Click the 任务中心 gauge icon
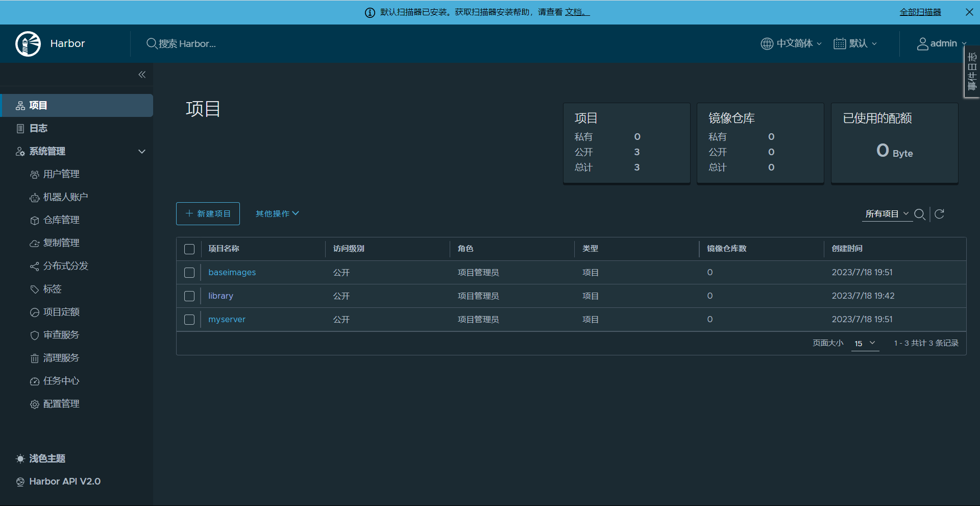The image size is (980, 506). coord(35,381)
